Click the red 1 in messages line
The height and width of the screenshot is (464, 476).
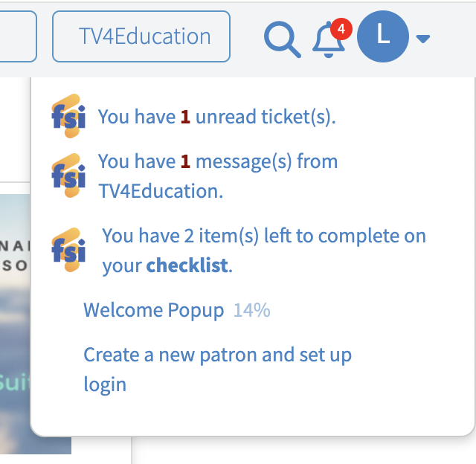185,161
